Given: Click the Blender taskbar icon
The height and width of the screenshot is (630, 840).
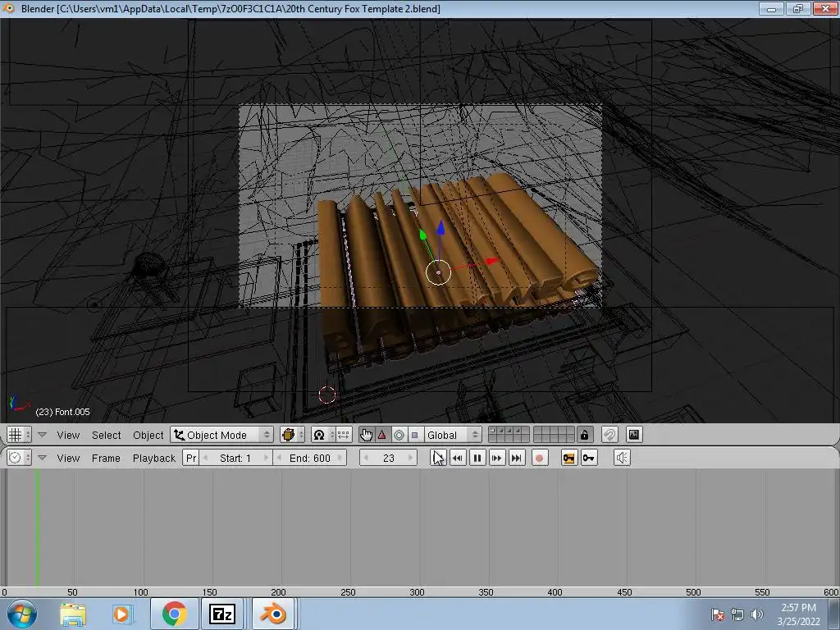Looking at the screenshot, I should [x=273, y=614].
